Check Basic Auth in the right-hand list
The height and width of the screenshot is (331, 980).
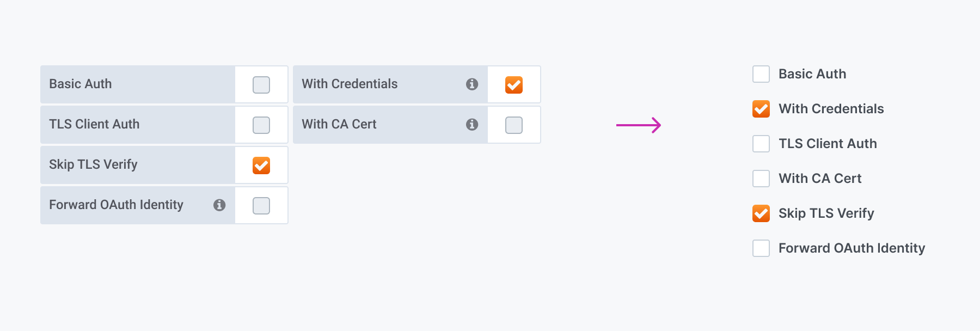point(761,74)
